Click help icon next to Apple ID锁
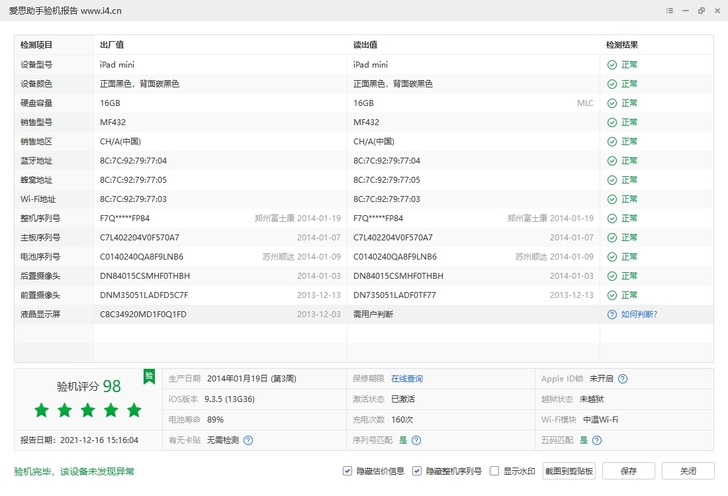This screenshot has height=496, width=728. click(622, 379)
